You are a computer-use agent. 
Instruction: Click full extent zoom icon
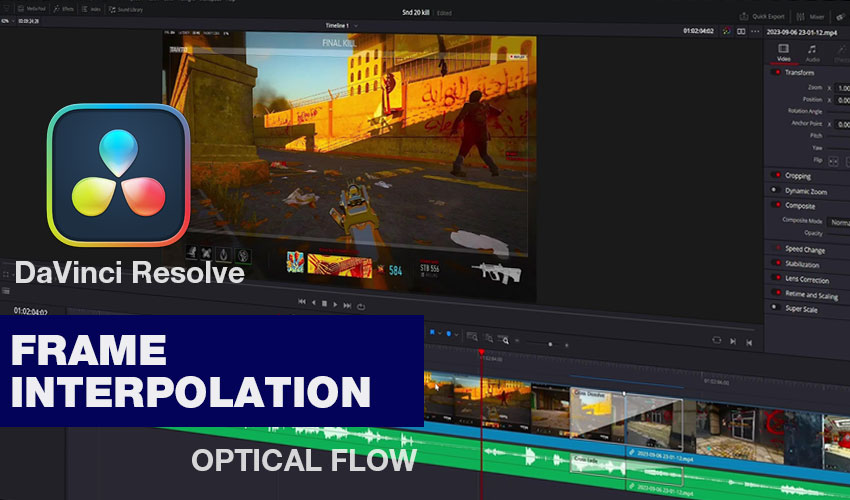click(x=472, y=337)
